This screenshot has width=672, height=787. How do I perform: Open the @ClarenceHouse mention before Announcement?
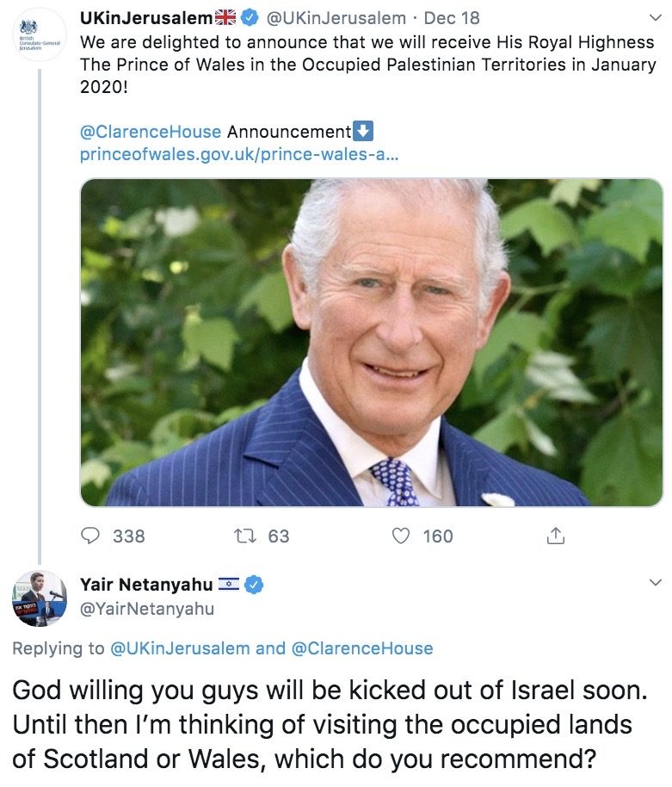pos(151,132)
